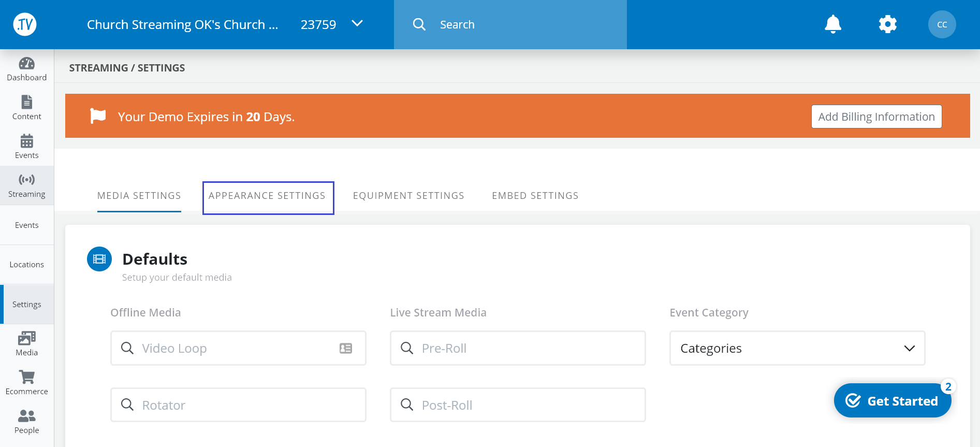Screen dimensions: 980x447
Task: Open the Embed Settings tab
Action: [535, 196]
